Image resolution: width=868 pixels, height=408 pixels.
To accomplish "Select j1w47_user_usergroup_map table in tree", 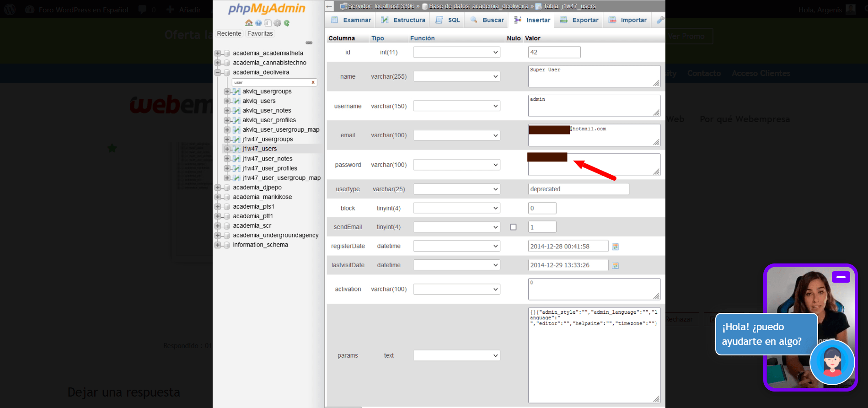I will (282, 178).
